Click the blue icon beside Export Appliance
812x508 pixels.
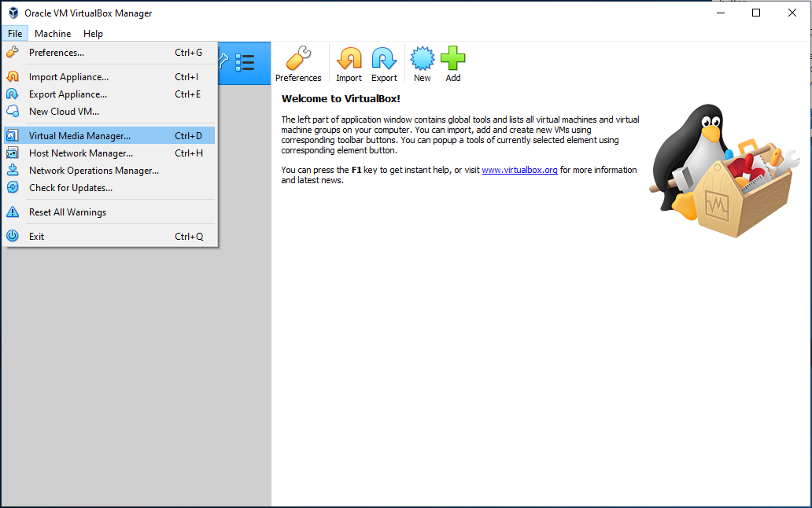pos(13,94)
